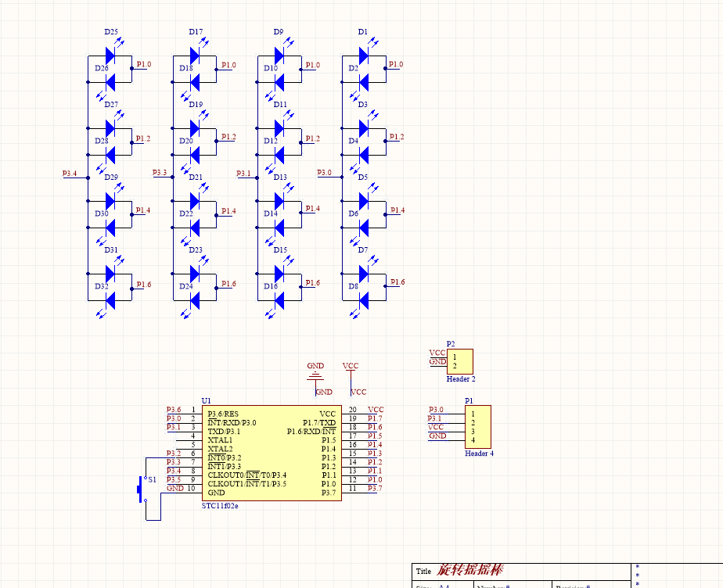
Task: Select the U1 designator text
Action: click(206, 400)
